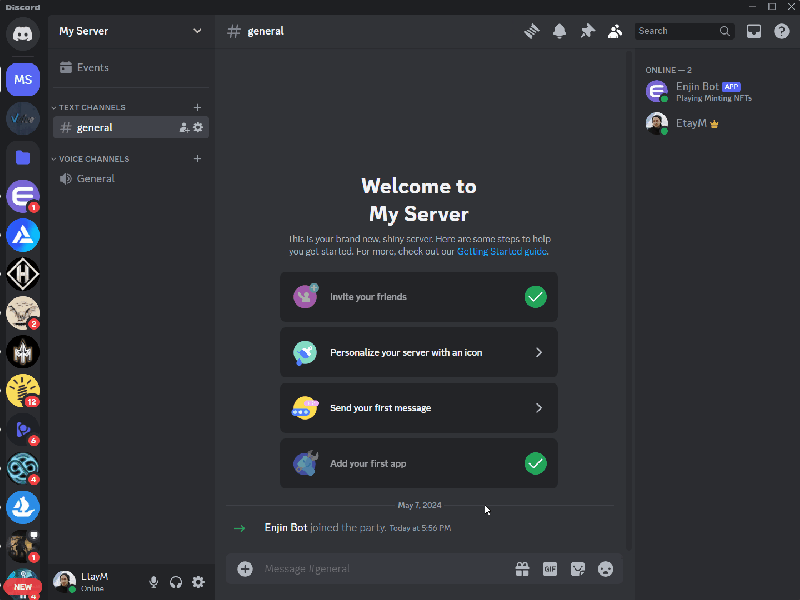Open Discord help
800x600 pixels.
click(781, 31)
